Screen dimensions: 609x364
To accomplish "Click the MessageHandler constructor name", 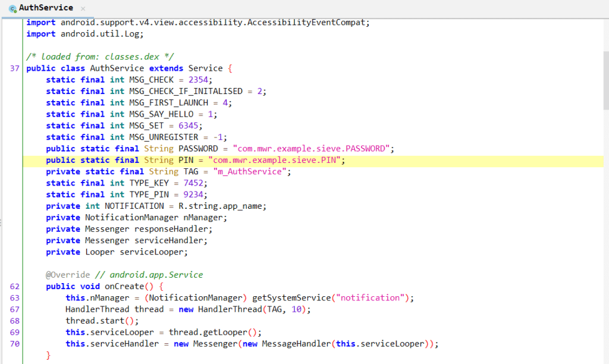I will 296,344.
